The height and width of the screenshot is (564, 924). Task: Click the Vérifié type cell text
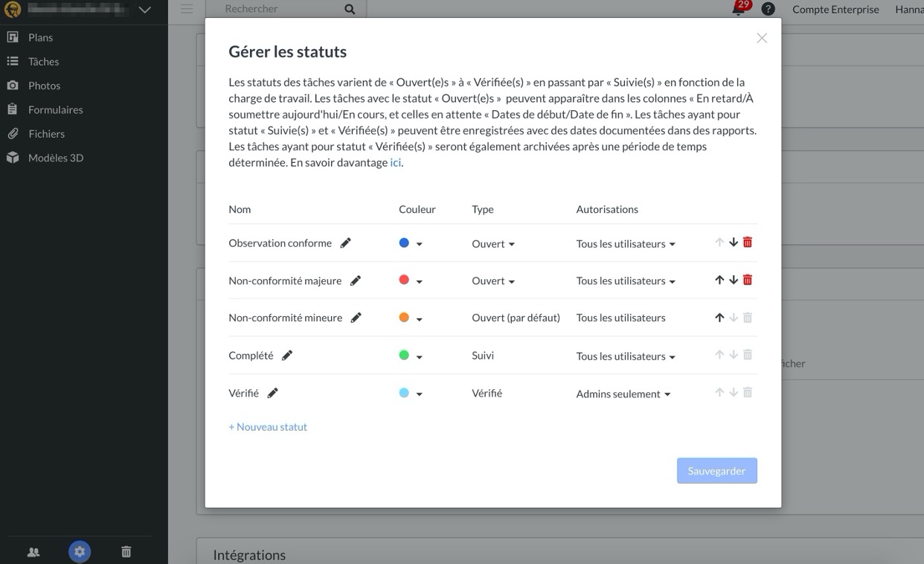(x=487, y=393)
